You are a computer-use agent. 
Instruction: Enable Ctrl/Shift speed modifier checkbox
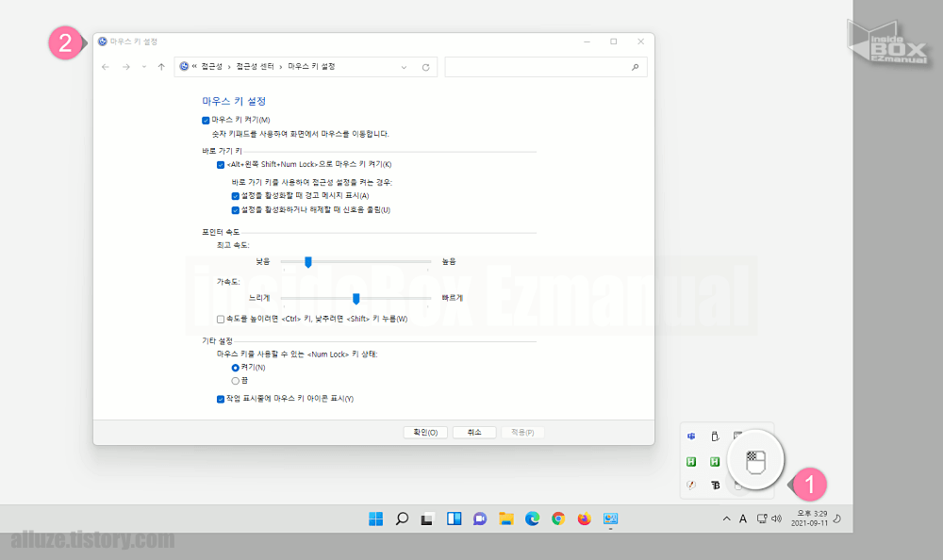(221, 320)
